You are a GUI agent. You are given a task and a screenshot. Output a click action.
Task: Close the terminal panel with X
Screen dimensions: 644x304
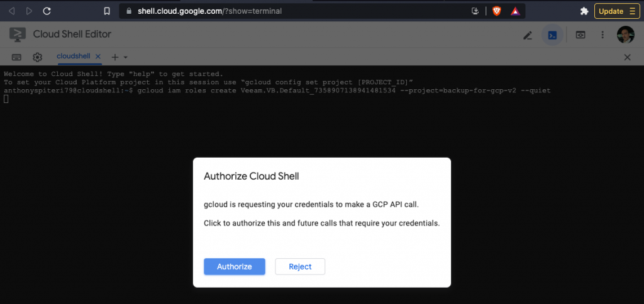click(x=627, y=57)
